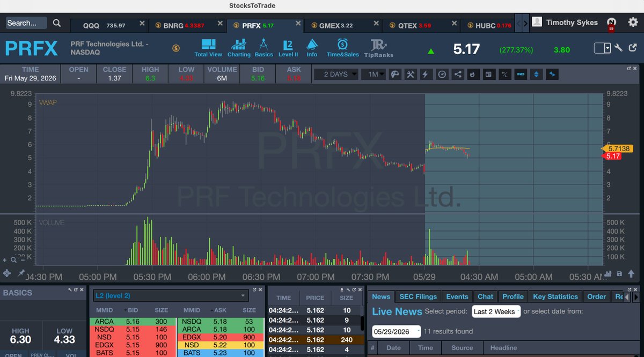Viewport: 644px width, 357px height.
Task: Switch to the QTEX ticker tab
Action: tap(420, 25)
